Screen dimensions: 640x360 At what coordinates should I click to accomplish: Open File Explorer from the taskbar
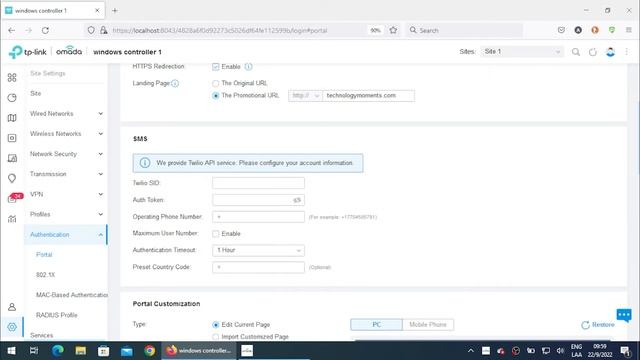[80, 351]
